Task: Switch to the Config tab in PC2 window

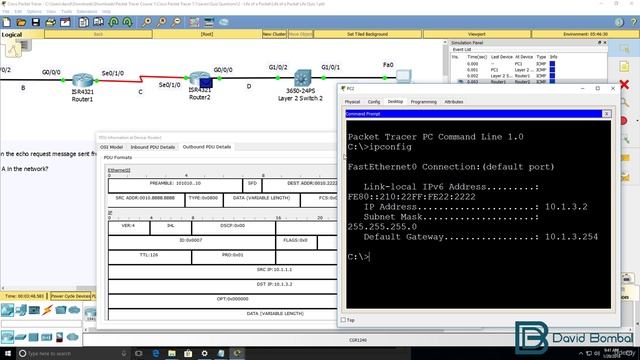Action: [373, 102]
